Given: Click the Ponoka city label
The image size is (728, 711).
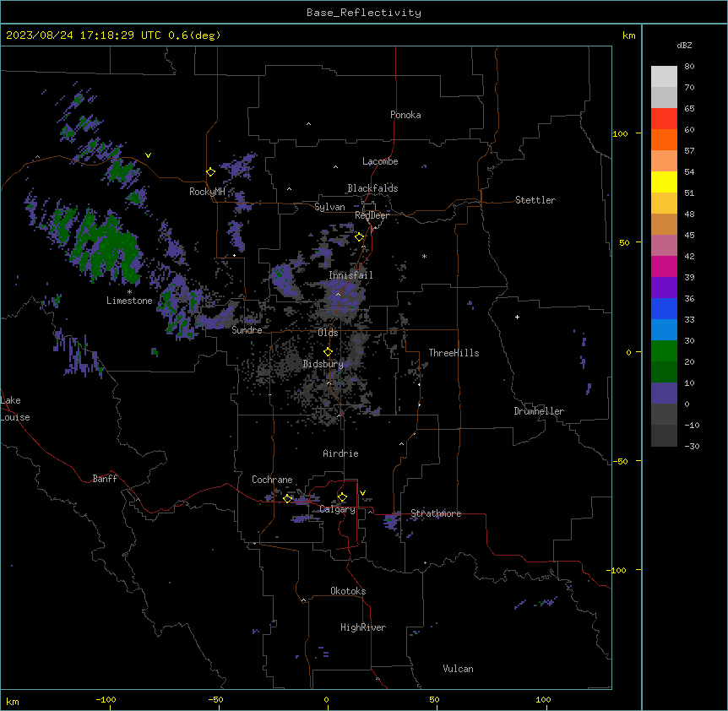Looking at the screenshot, I should click(405, 115).
